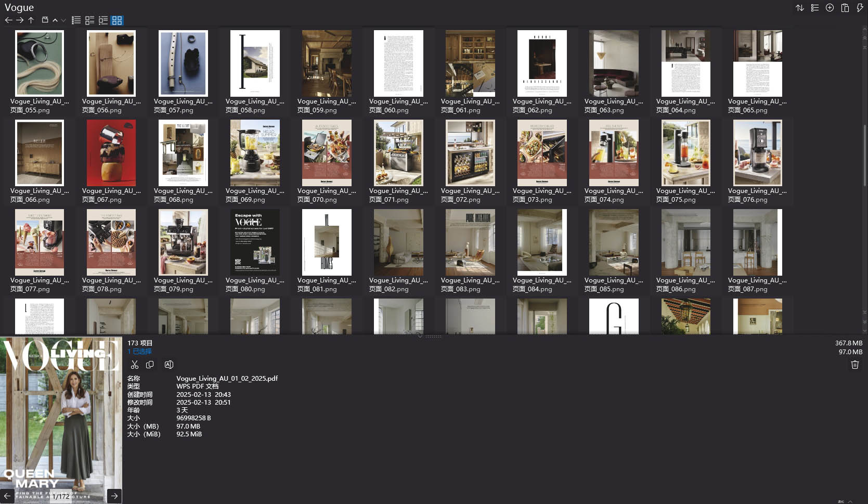The height and width of the screenshot is (504, 868).
Task: Go to next preview page with right arrow
Action: (x=113, y=496)
